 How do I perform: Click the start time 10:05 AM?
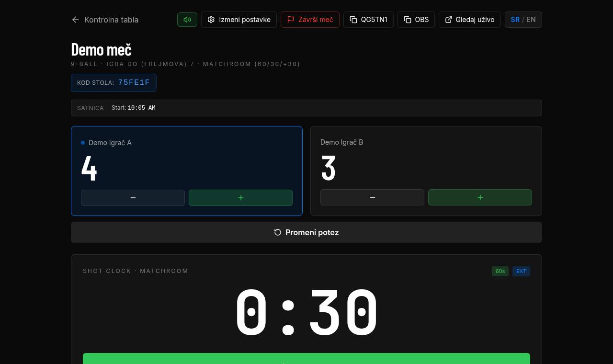tap(141, 108)
